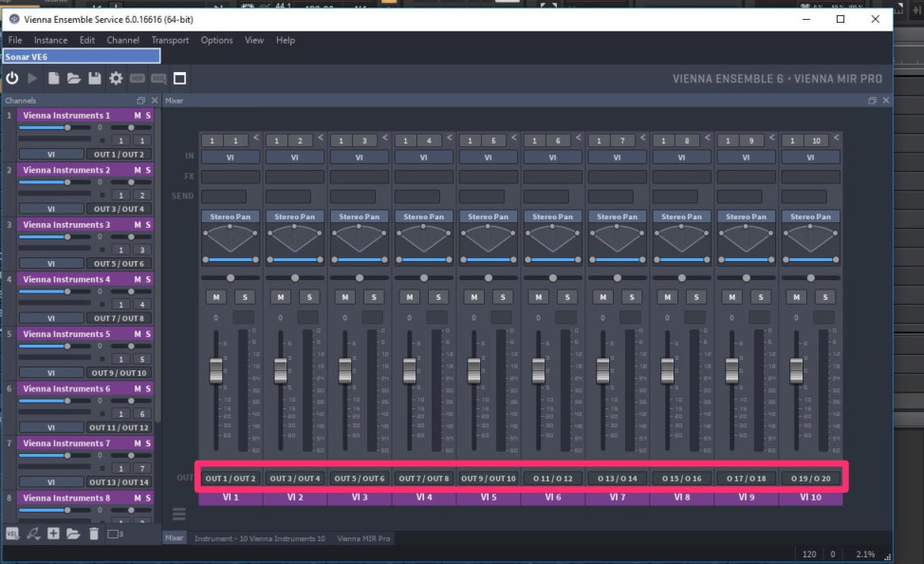Collapse the VI 10 mixer strip arrow
The image size is (924, 564).
[836, 138]
